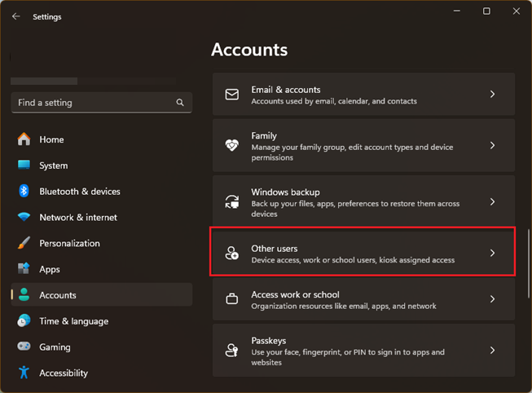Click the Gaming controller icon

tap(24, 347)
